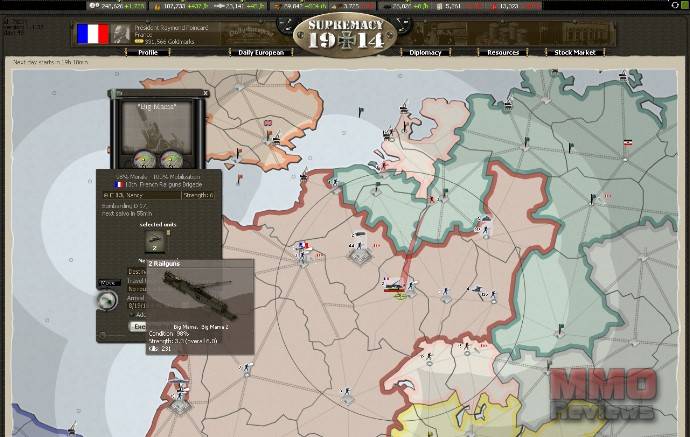Viewport: 690px width, 437px height.
Task: Open the Daily European newspaper
Action: (261, 52)
